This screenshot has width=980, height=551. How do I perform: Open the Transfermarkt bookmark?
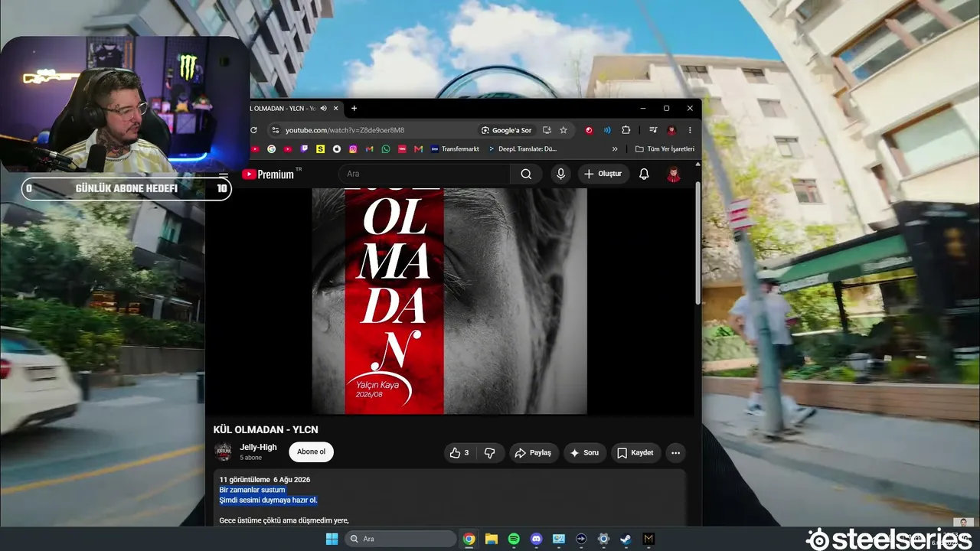[455, 149]
